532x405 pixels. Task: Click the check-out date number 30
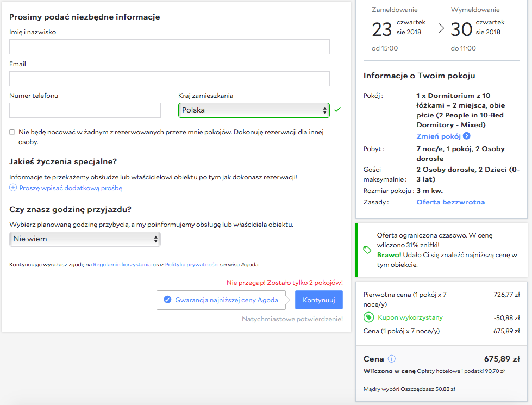coord(461,29)
